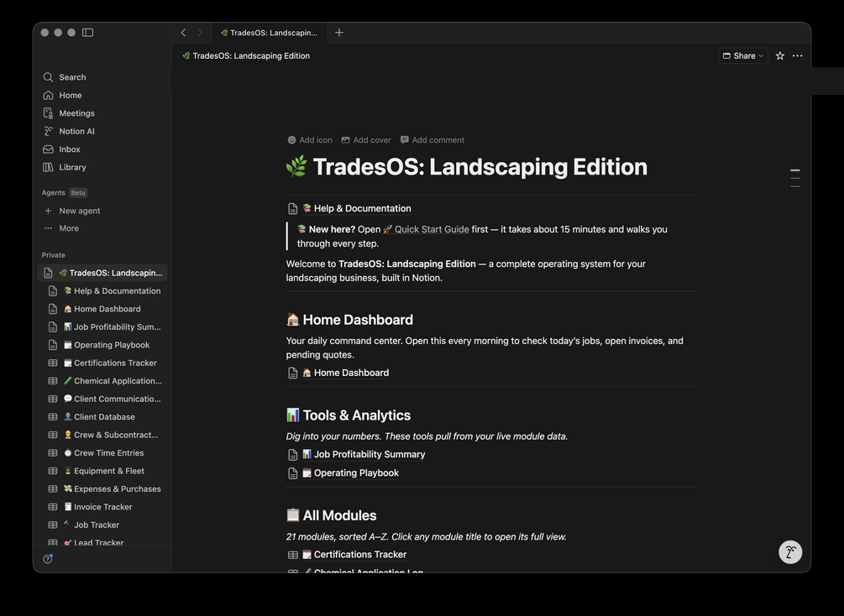Click the All Modules heading
844x616 pixels.
(x=331, y=515)
